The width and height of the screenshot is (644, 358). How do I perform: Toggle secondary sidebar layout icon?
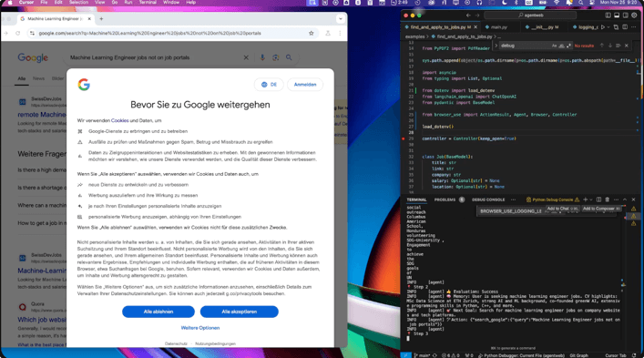(x=625, y=15)
